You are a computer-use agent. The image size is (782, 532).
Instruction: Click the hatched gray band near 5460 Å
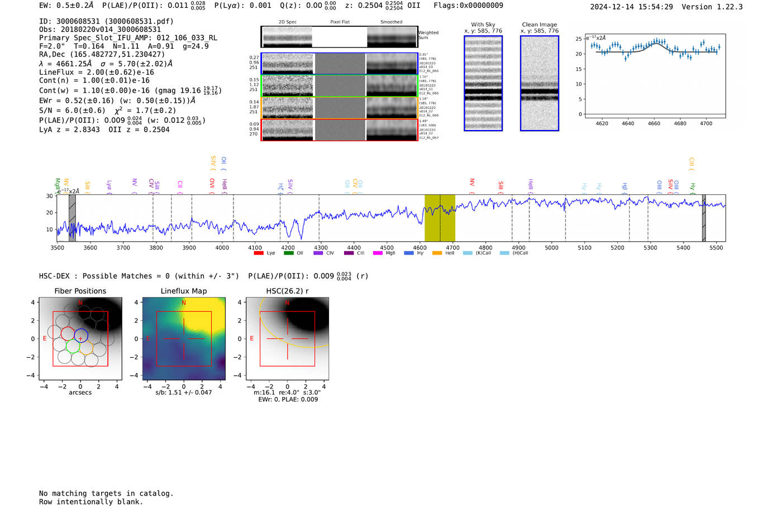(704, 218)
